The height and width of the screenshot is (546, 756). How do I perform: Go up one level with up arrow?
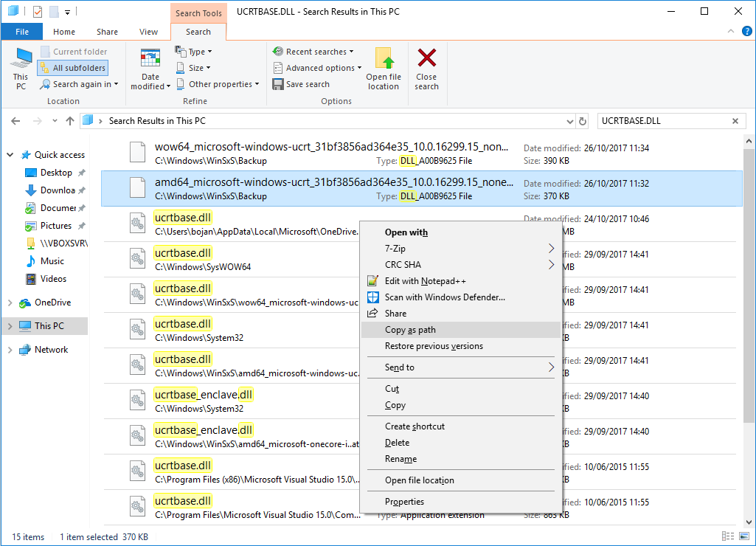pyautogui.click(x=70, y=121)
